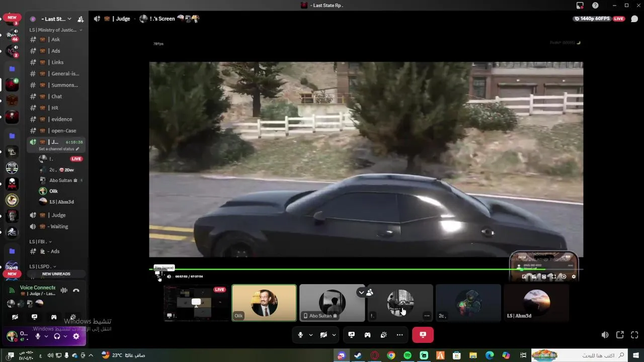Open chat bubble icon at top right
The height and width of the screenshot is (362, 644).
pyautogui.click(x=634, y=19)
